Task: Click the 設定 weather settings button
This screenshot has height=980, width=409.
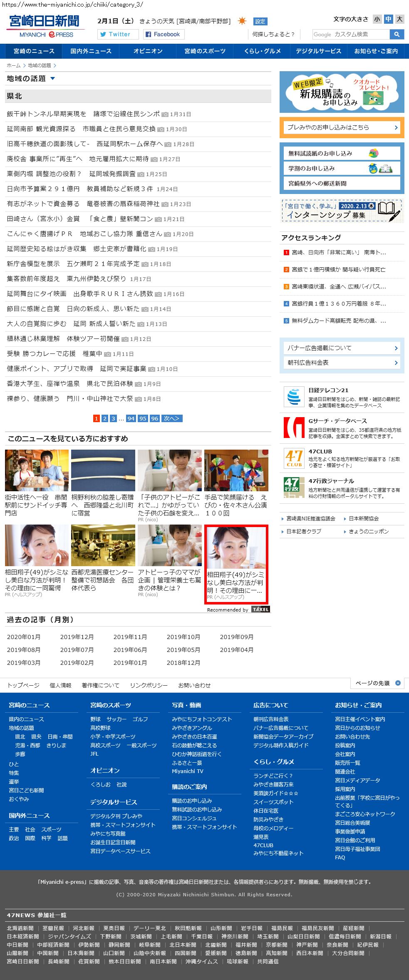Action: click(260, 21)
